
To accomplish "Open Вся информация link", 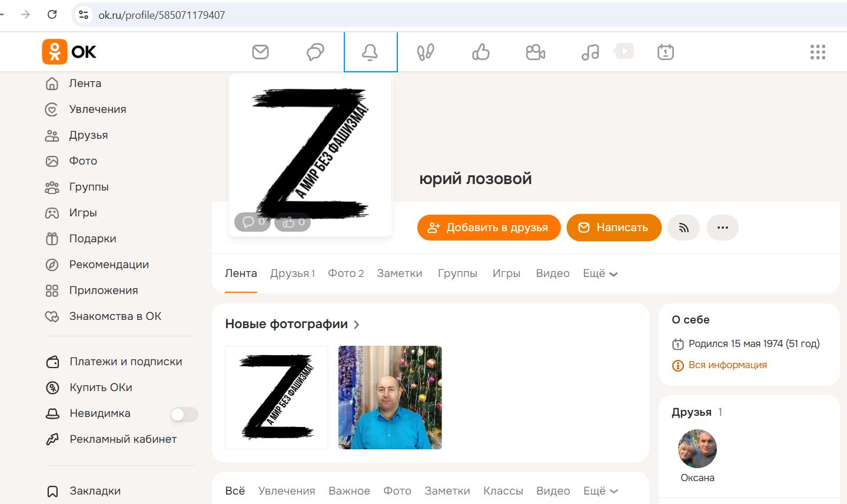I will (728, 365).
